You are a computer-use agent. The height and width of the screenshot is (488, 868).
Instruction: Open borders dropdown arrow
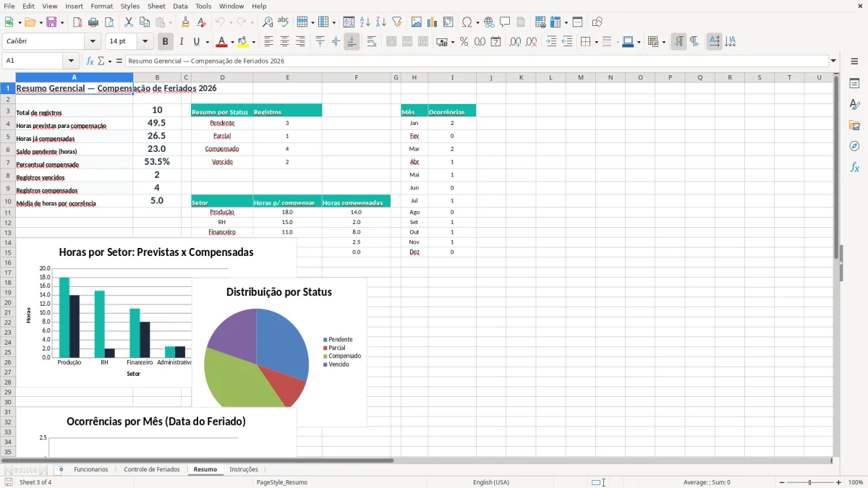click(x=596, y=42)
